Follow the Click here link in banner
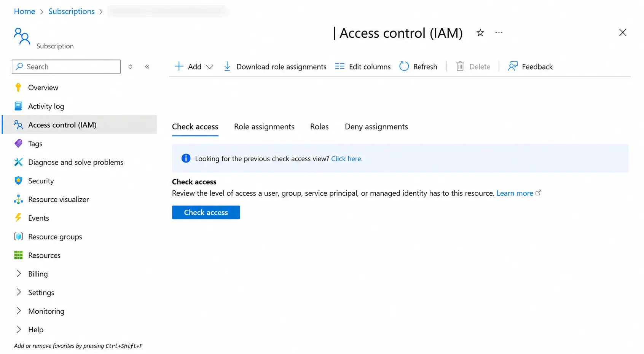Screen dimensions: 644x354 (347, 159)
